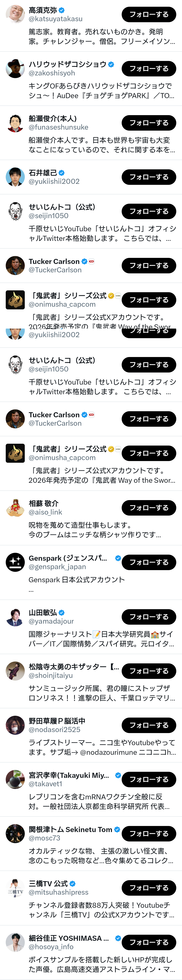Click the verified badge next to 山田敏弘
The height and width of the screenshot is (980, 182).
tap(62, 613)
